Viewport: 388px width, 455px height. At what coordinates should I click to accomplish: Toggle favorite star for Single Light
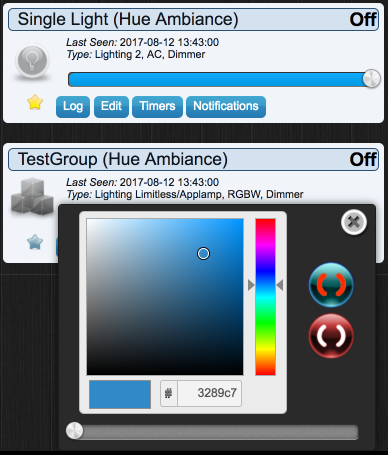pos(35,102)
